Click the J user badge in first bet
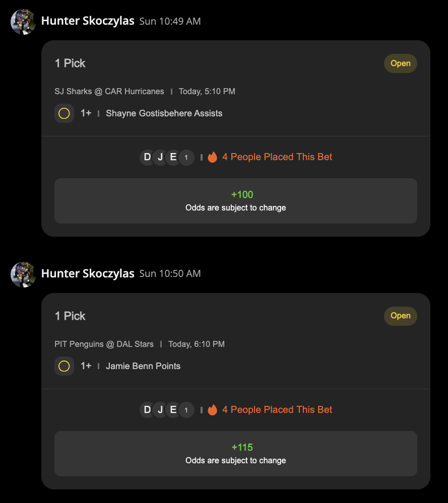 (x=160, y=157)
